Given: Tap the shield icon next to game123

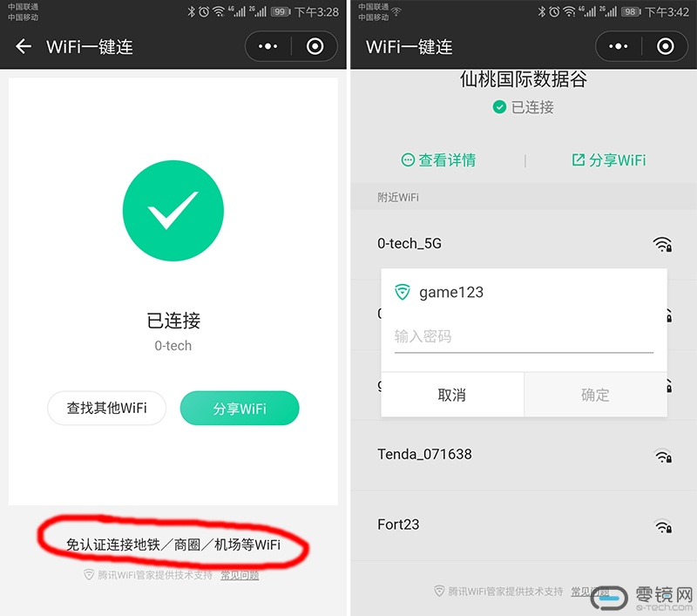Looking at the screenshot, I should tap(403, 292).
